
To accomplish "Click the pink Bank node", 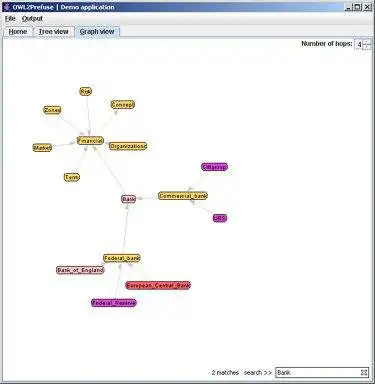I will click(x=129, y=199).
